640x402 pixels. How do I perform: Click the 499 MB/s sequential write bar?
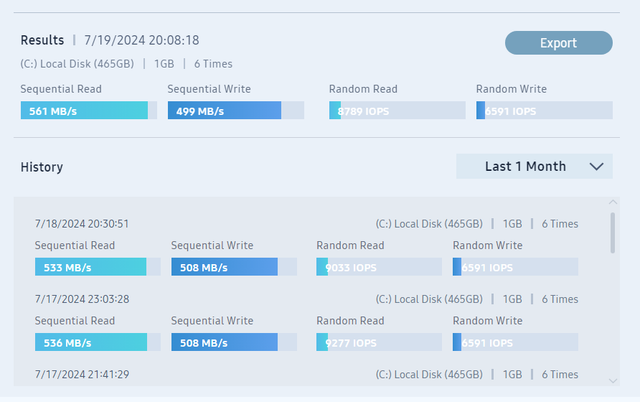pos(236,111)
